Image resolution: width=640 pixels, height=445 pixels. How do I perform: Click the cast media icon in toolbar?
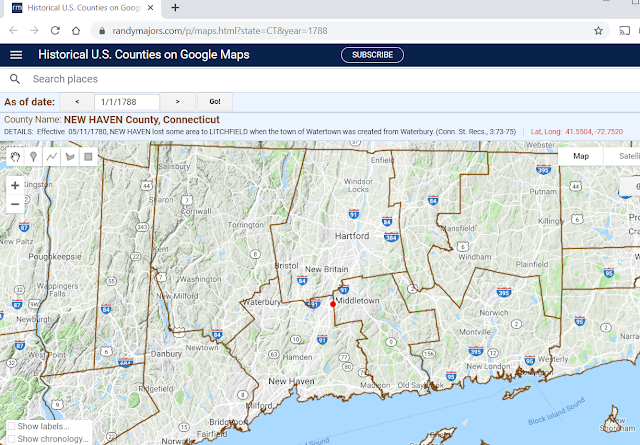click(x=624, y=31)
